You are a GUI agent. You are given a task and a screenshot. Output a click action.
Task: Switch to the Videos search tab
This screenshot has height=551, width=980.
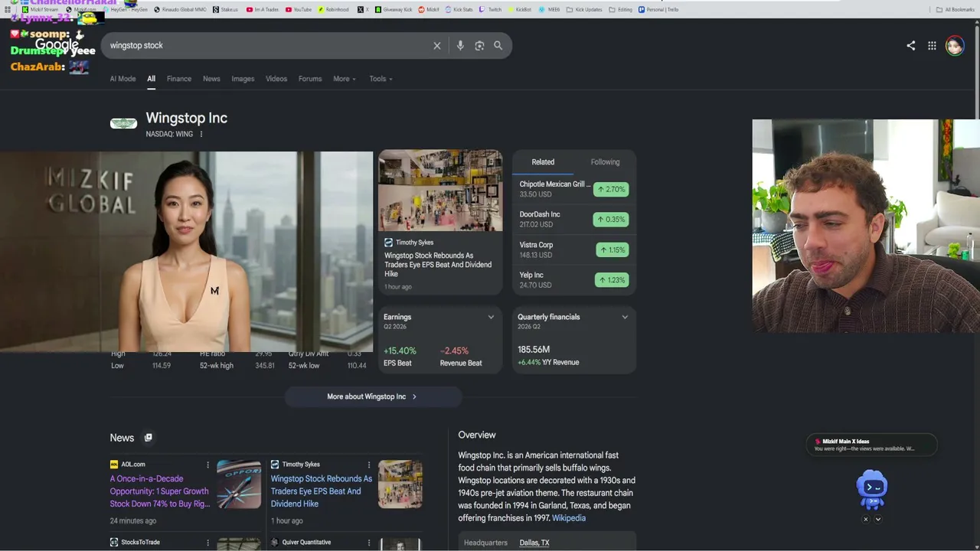(x=276, y=79)
